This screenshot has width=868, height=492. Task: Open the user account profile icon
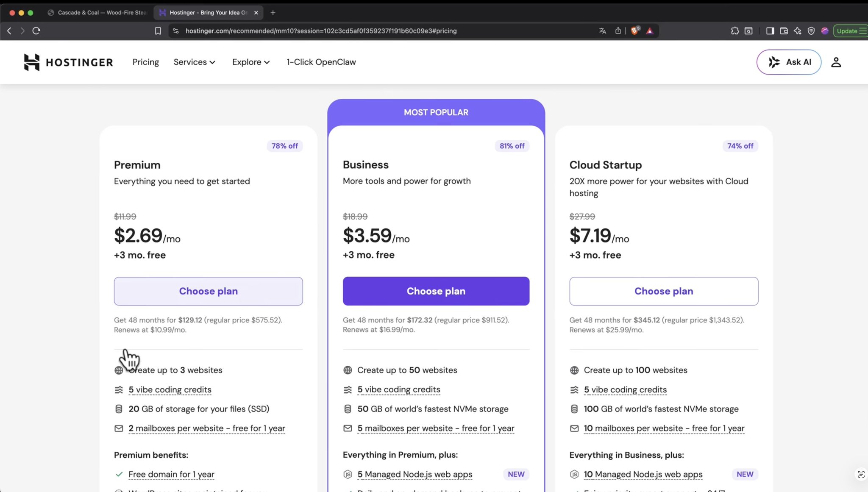836,62
